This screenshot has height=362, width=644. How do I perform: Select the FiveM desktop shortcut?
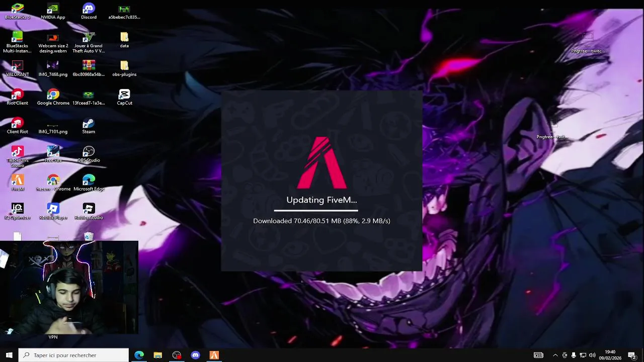point(17,184)
